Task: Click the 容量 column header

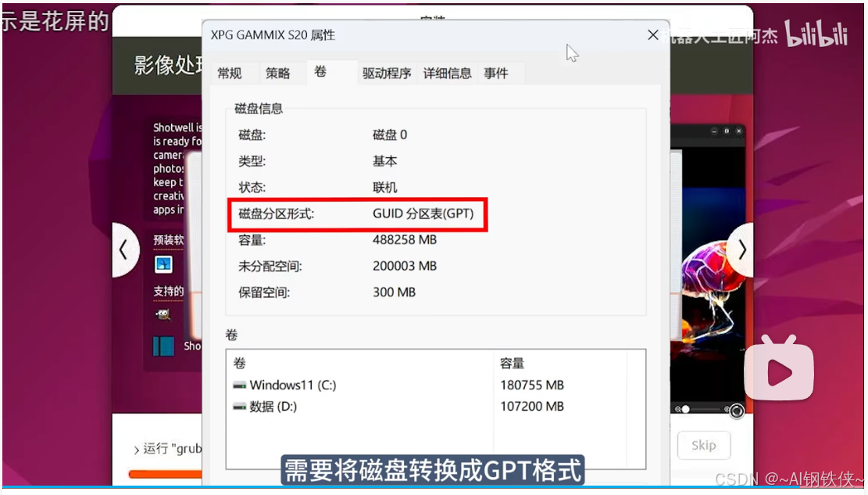Action: tap(560, 363)
